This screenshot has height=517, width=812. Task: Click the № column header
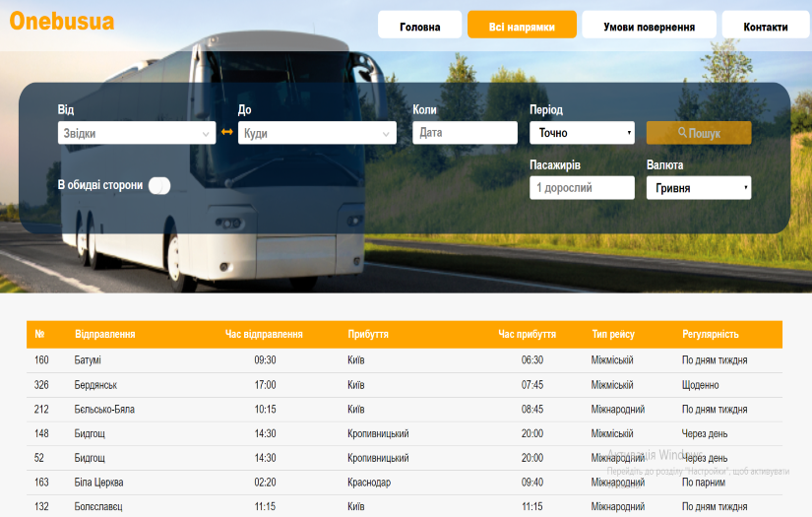(40, 334)
